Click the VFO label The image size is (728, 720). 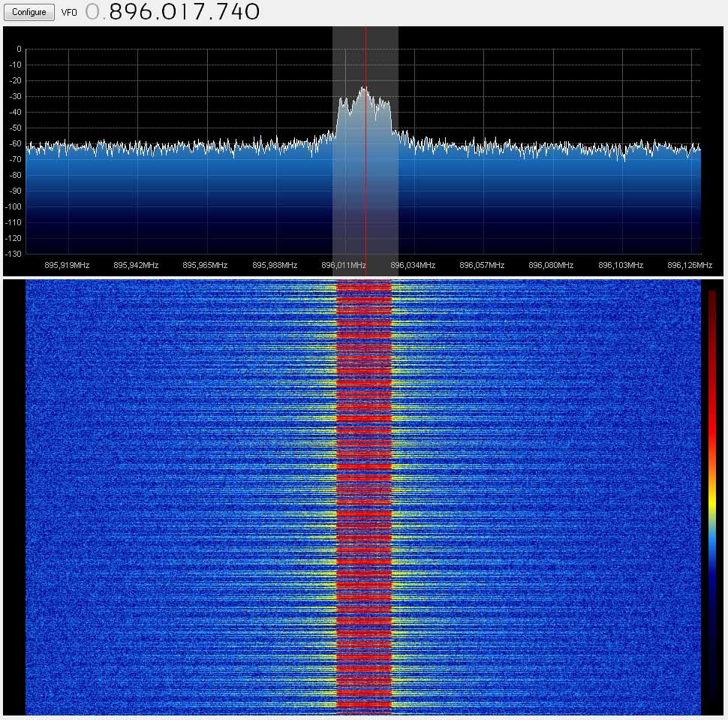[69, 13]
